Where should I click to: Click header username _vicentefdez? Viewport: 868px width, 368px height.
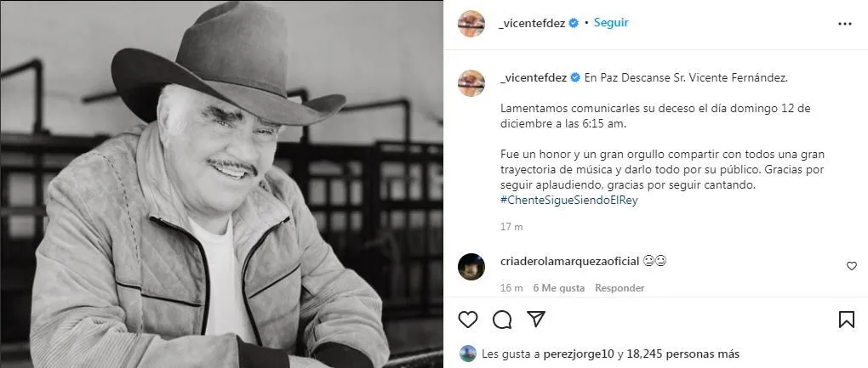pyautogui.click(x=532, y=23)
